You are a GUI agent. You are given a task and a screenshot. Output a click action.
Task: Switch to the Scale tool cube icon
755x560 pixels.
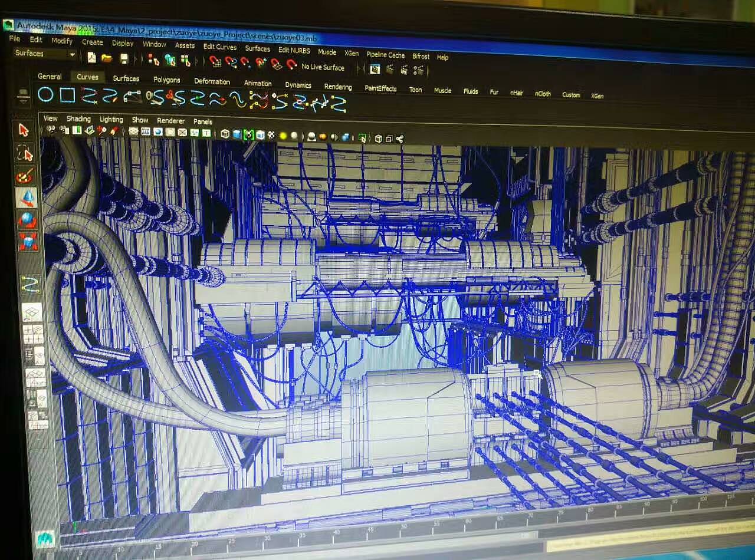click(28, 242)
